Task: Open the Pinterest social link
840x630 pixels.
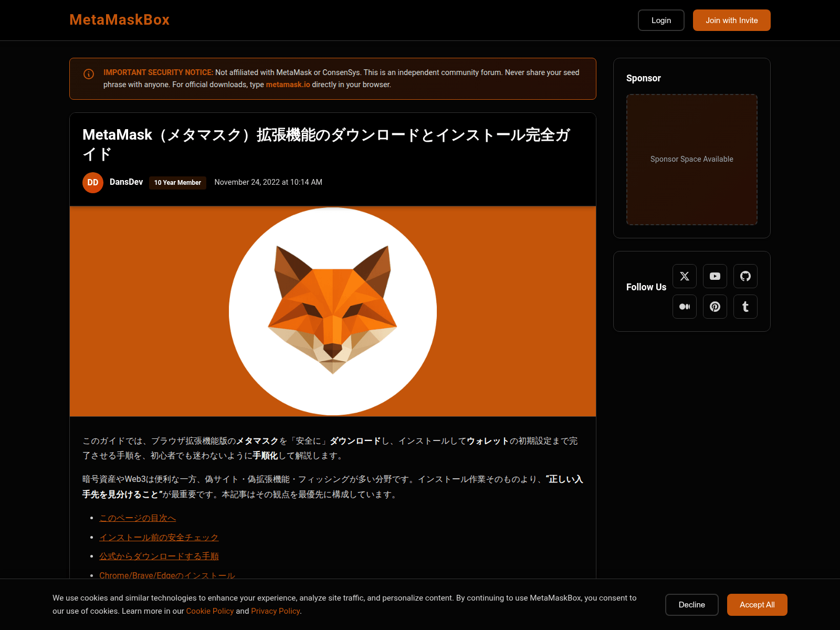Action: [715, 307]
